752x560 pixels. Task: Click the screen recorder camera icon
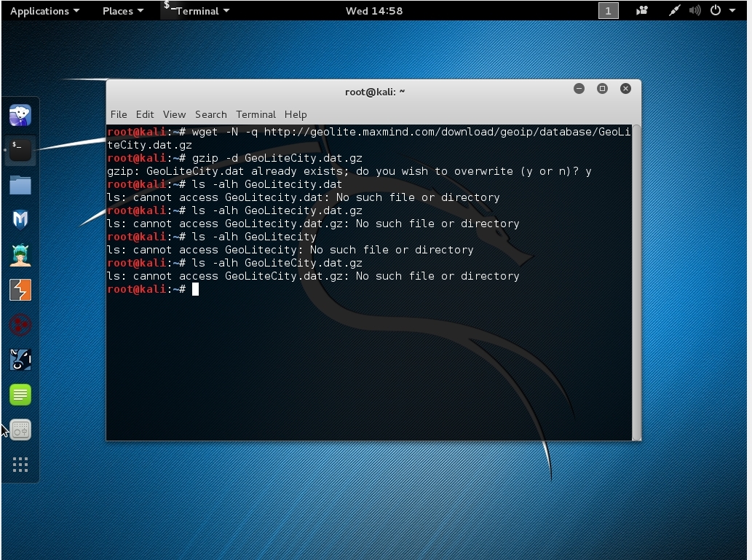pyautogui.click(x=641, y=10)
